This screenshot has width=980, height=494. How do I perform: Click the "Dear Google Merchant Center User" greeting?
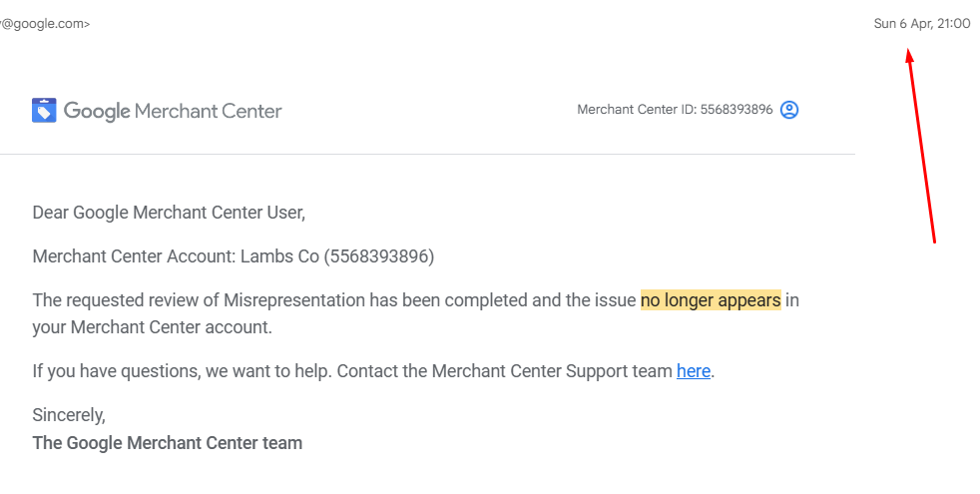pyautogui.click(x=169, y=213)
